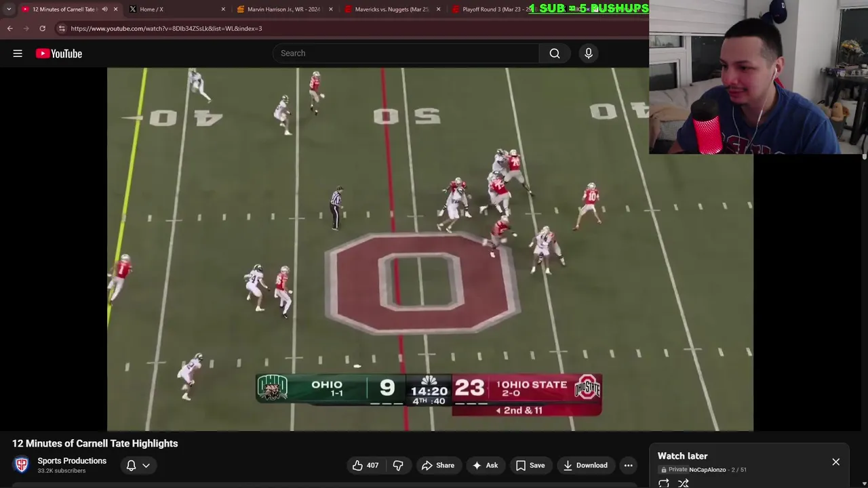Click the football video player area
This screenshot has height=488, width=868.
point(430,249)
